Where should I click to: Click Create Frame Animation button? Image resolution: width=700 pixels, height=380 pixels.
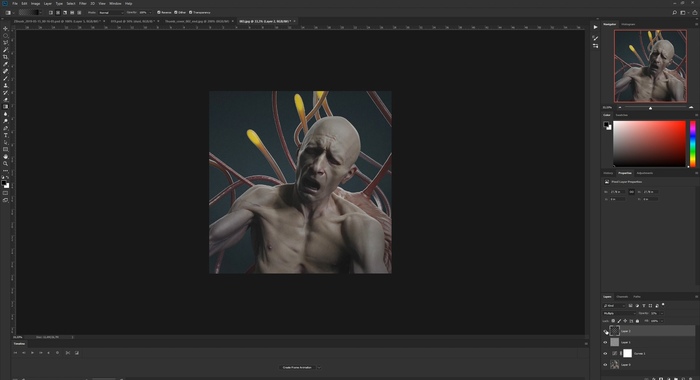click(x=297, y=367)
